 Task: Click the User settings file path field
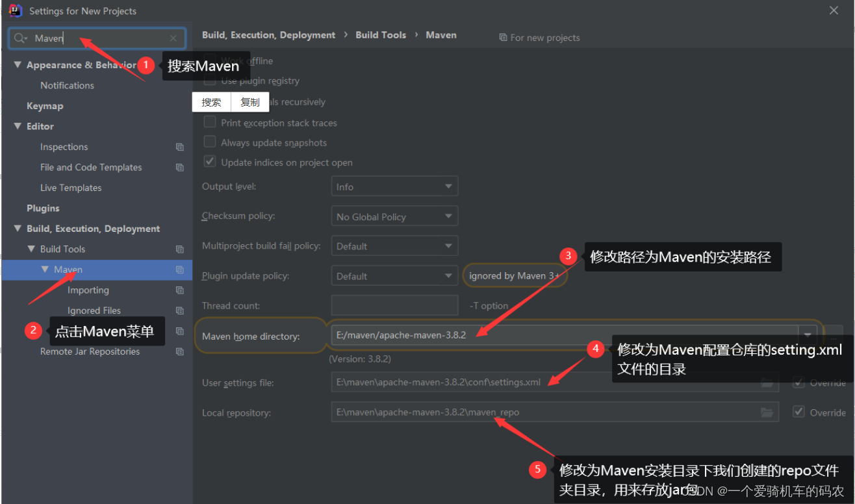click(555, 382)
